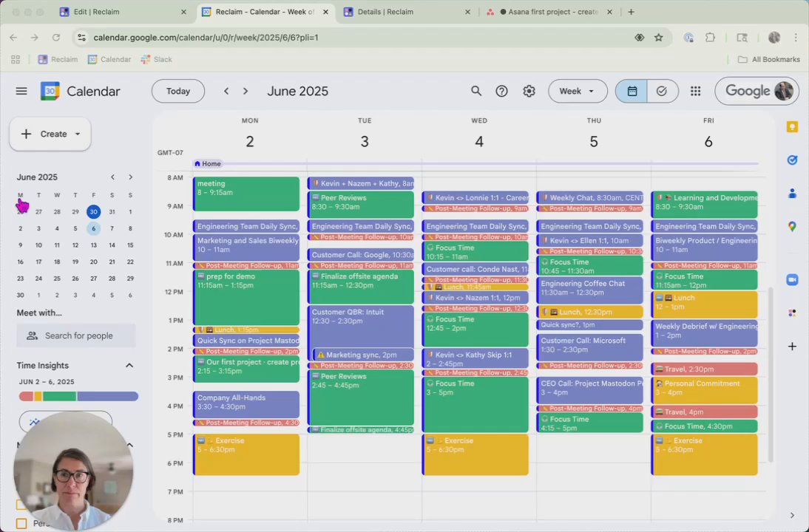The image size is (809, 532).
Task: Open Learning and Development event Friday
Action: pyautogui.click(x=704, y=205)
